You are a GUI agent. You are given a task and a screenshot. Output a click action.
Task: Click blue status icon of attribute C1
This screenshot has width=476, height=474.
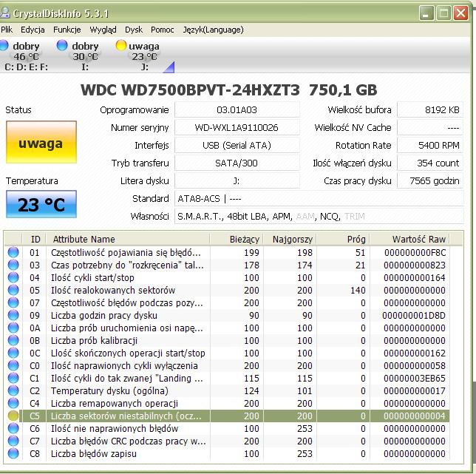tap(13, 378)
